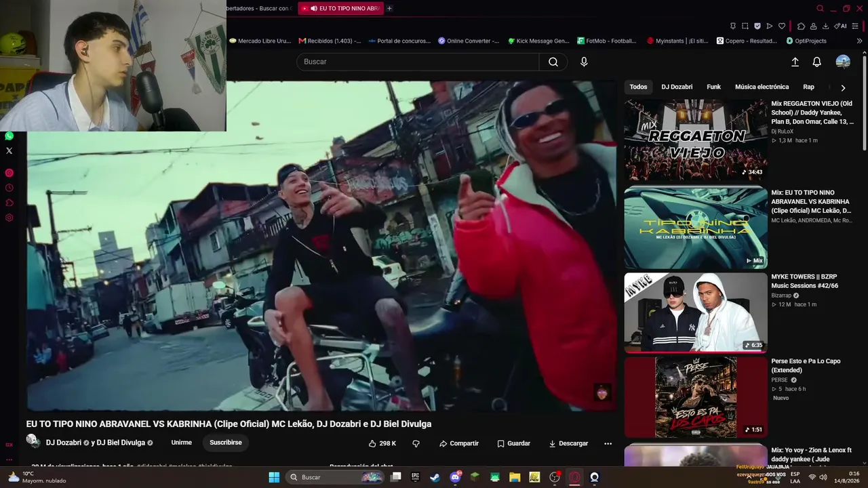Open YouTube notifications bell

[x=817, y=62]
